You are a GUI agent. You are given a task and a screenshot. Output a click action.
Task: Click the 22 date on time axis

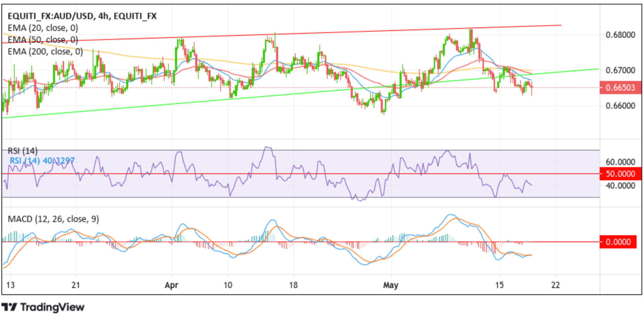coord(556,285)
